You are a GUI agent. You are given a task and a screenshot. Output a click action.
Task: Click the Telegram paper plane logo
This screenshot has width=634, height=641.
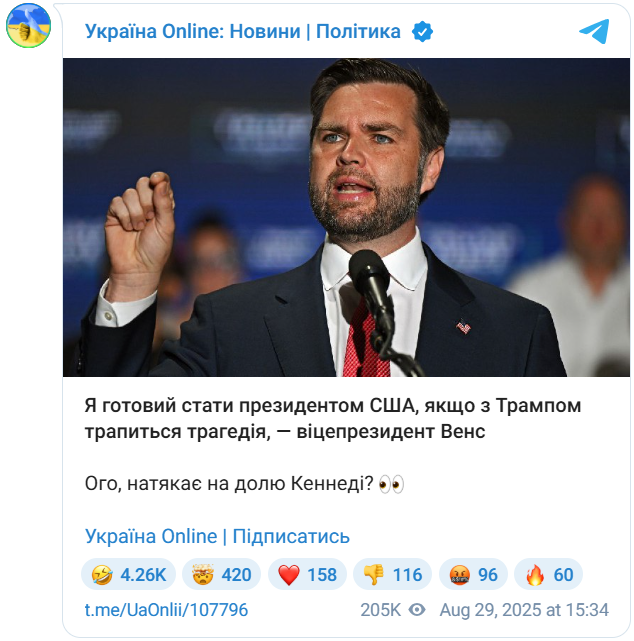coord(593,32)
